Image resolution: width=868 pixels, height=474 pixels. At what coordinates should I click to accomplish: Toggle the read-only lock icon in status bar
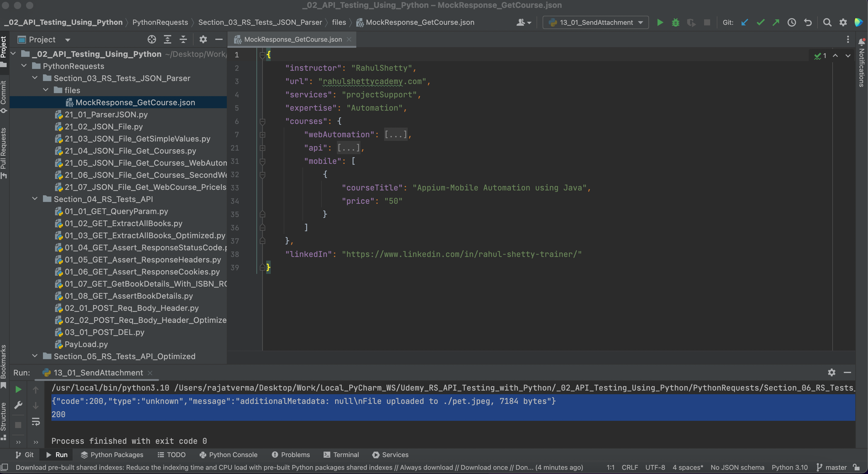[856, 467]
